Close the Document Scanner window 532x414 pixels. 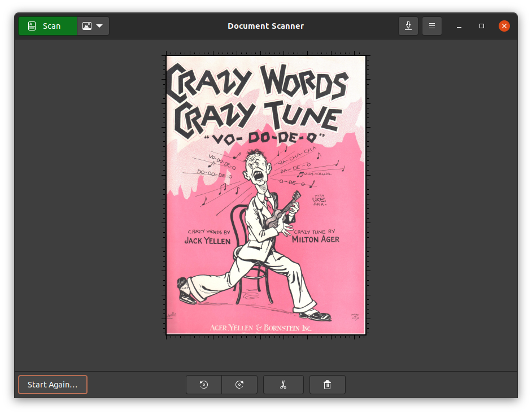504,26
